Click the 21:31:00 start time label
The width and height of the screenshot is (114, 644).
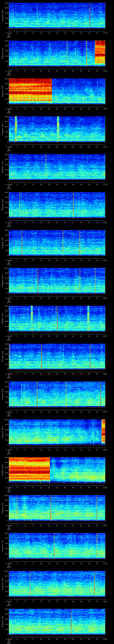pos(9,601)
